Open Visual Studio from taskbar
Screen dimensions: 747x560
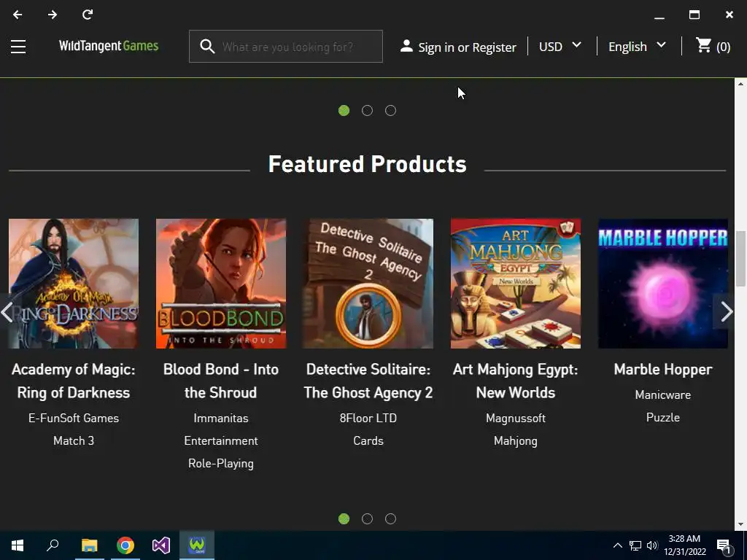click(161, 545)
